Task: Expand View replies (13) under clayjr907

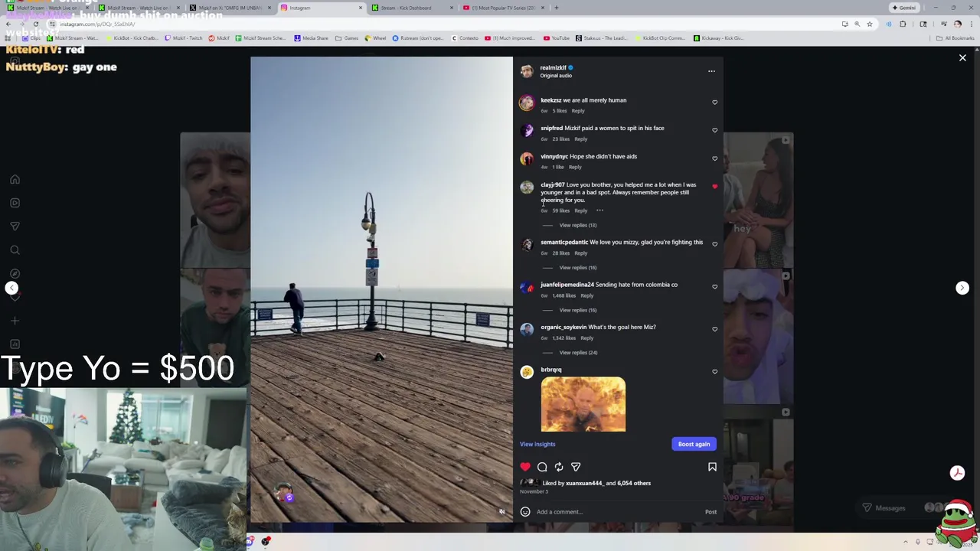Action: (577, 225)
